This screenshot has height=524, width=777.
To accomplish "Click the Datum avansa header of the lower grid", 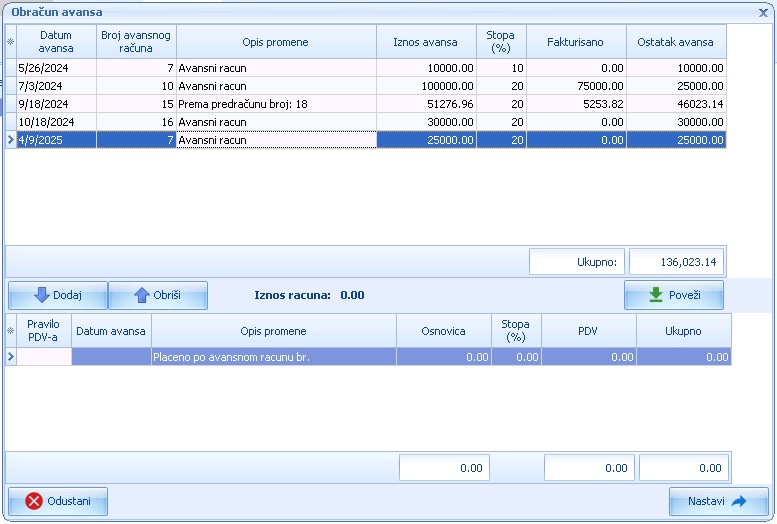I will pyautogui.click(x=111, y=331).
